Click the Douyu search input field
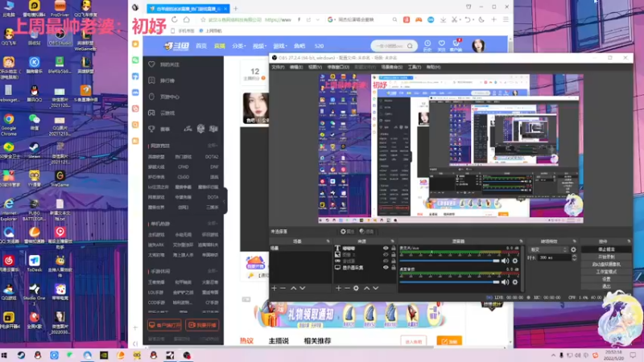Viewport: 644px width, 362px height. click(x=389, y=46)
